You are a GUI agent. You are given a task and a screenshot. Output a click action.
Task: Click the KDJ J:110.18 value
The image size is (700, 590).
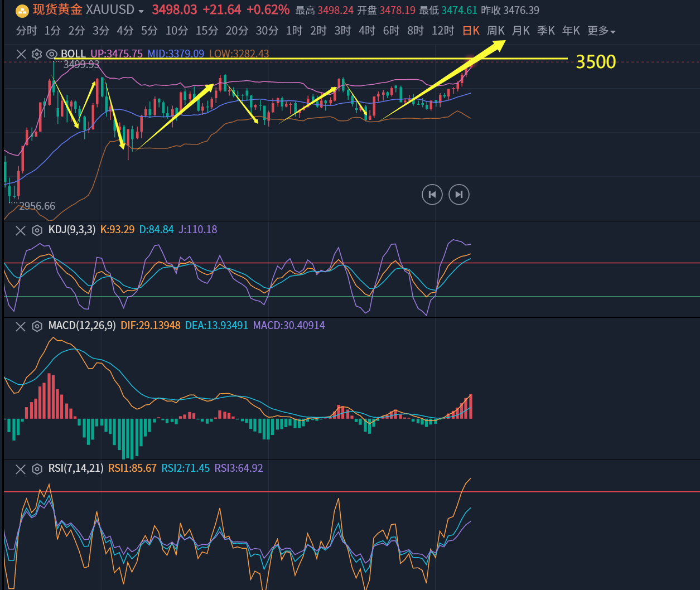(198, 229)
